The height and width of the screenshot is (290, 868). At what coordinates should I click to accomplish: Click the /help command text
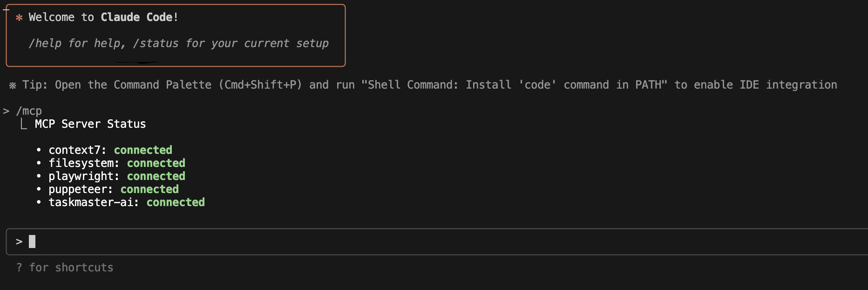[45, 43]
